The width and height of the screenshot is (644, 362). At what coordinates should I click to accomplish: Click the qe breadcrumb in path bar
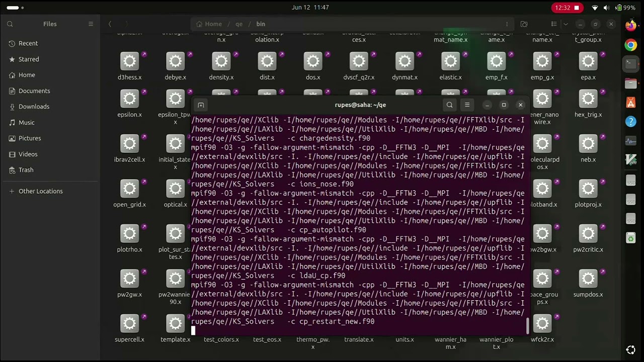(x=239, y=24)
